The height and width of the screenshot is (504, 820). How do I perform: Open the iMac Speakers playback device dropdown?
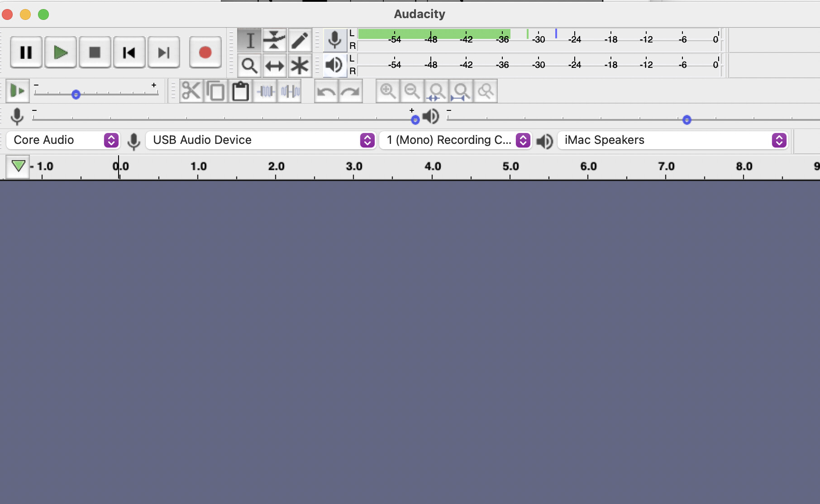coord(673,140)
